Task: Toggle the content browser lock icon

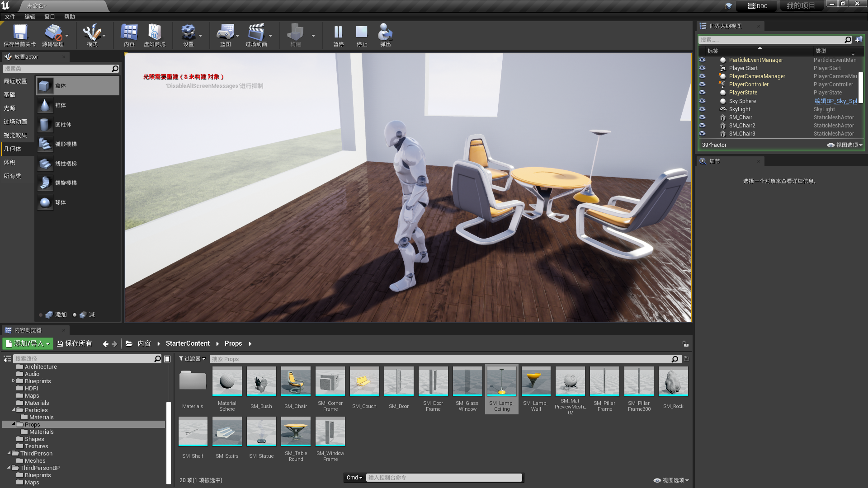Action: [x=685, y=344]
